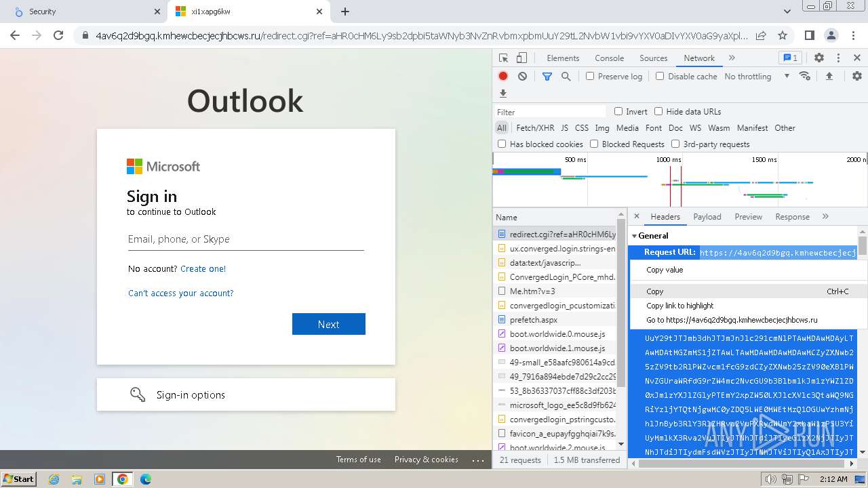Screen dimensions: 868x488
Task: Open Chrome three-dot menu
Action: click(853, 35)
